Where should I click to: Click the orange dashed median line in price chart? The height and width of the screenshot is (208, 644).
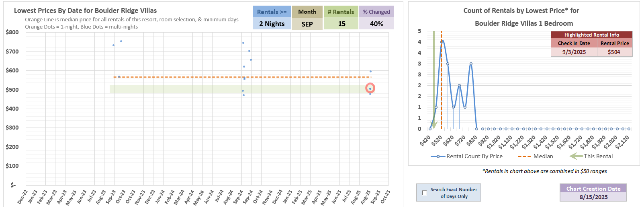(x=242, y=77)
